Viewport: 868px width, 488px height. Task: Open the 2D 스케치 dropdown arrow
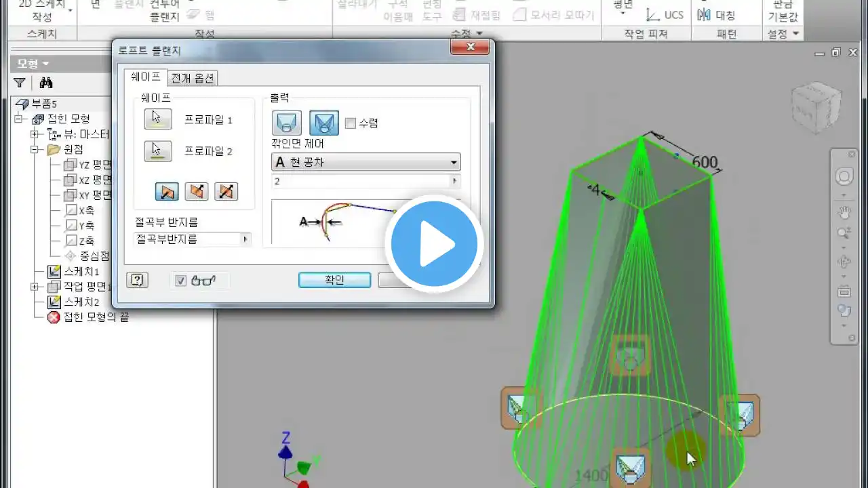(70, 11)
